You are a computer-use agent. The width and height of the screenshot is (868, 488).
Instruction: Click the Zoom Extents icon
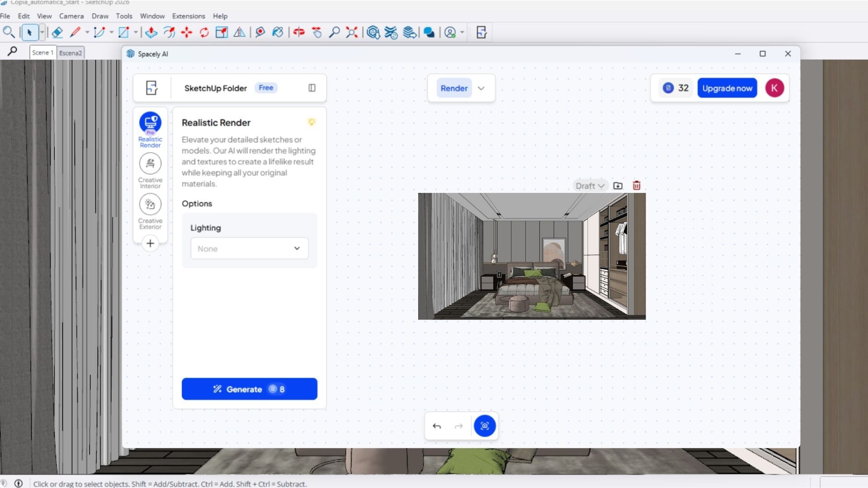(352, 33)
